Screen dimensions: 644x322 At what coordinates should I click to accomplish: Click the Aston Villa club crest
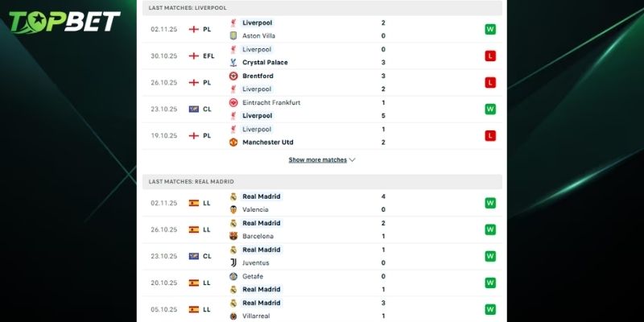click(x=234, y=36)
